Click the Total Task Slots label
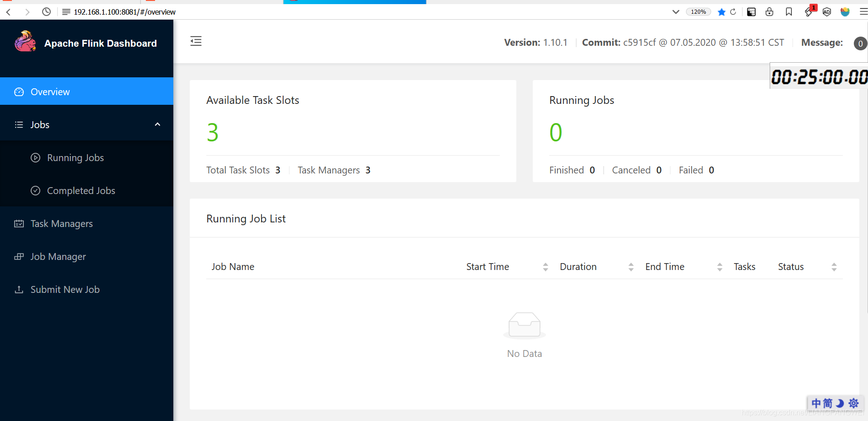Screen dimensions: 868x421 pyautogui.click(x=238, y=170)
